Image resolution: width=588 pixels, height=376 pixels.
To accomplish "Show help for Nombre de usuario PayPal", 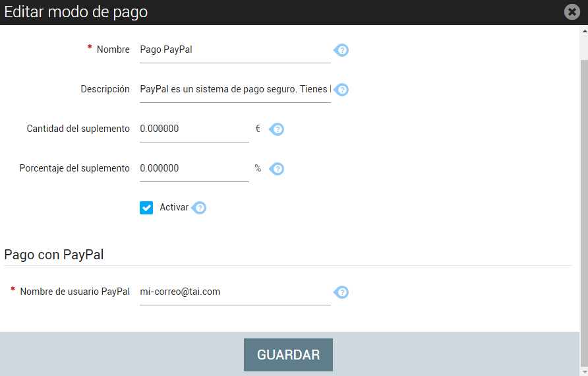I will coord(341,292).
